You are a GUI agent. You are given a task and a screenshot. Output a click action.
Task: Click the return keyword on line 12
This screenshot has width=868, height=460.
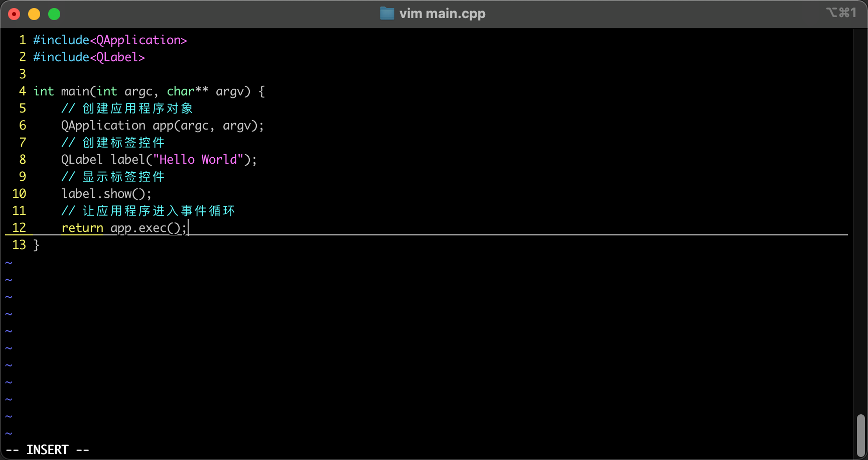(82, 228)
